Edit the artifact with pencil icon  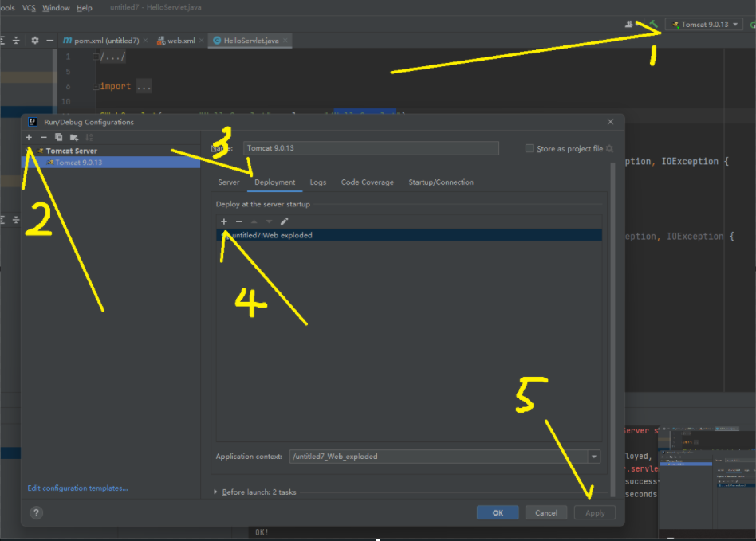(284, 221)
